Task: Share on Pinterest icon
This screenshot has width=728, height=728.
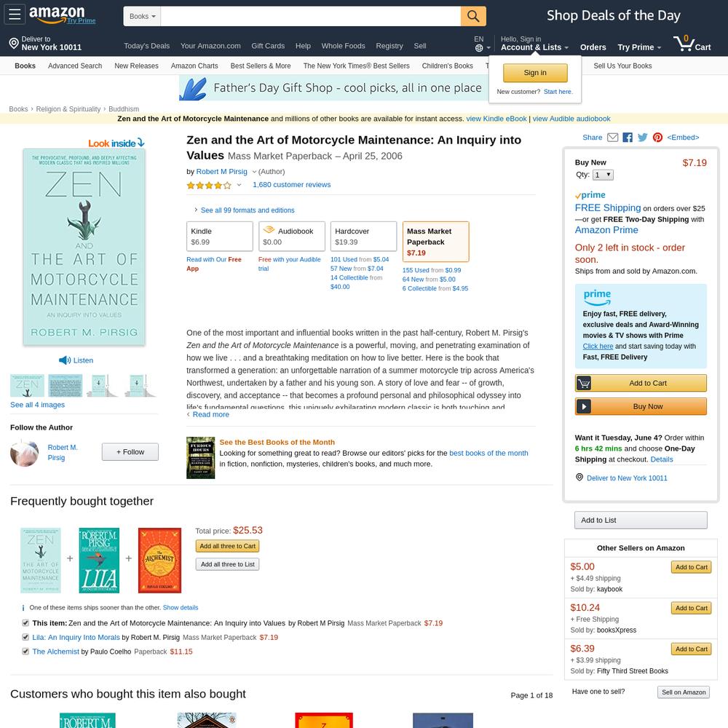Action: pos(657,138)
